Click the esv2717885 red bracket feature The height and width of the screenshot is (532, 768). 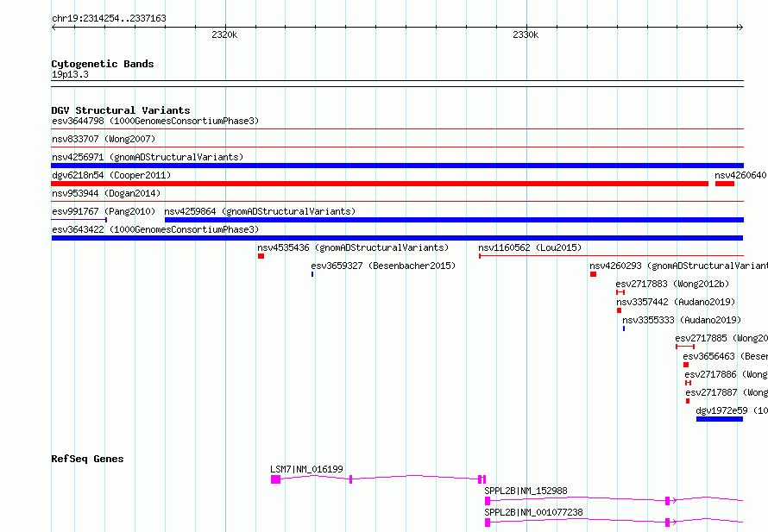pyautogui.click(x=685, y=347)
